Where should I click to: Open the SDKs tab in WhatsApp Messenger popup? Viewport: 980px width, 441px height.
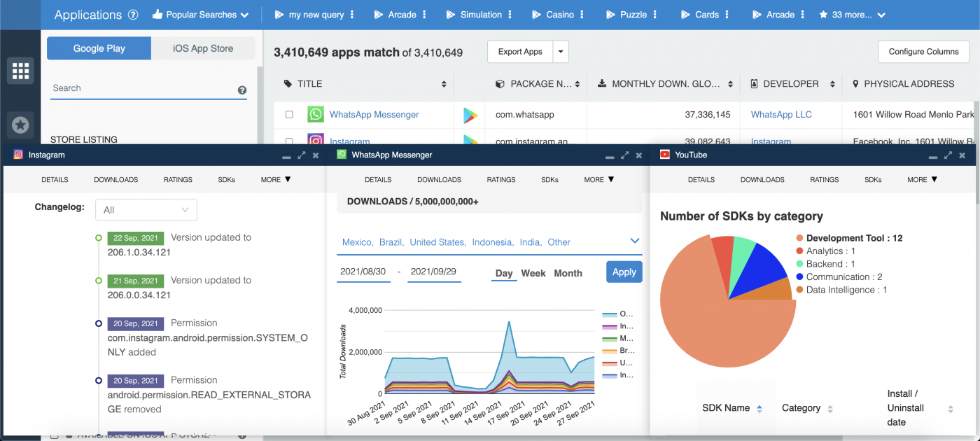coord(549,179)
